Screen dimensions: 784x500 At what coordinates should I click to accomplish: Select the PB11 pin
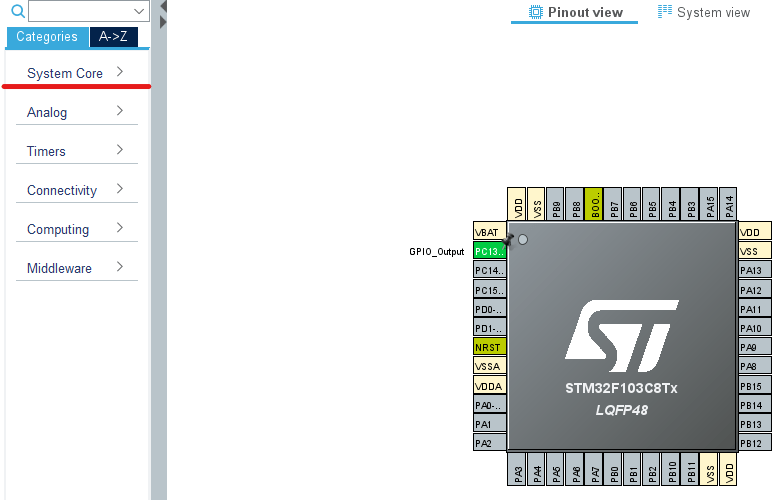click(x=690, y=469)
